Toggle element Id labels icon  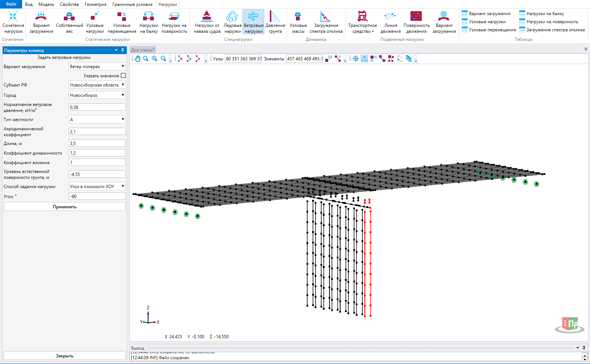(338, 59)
